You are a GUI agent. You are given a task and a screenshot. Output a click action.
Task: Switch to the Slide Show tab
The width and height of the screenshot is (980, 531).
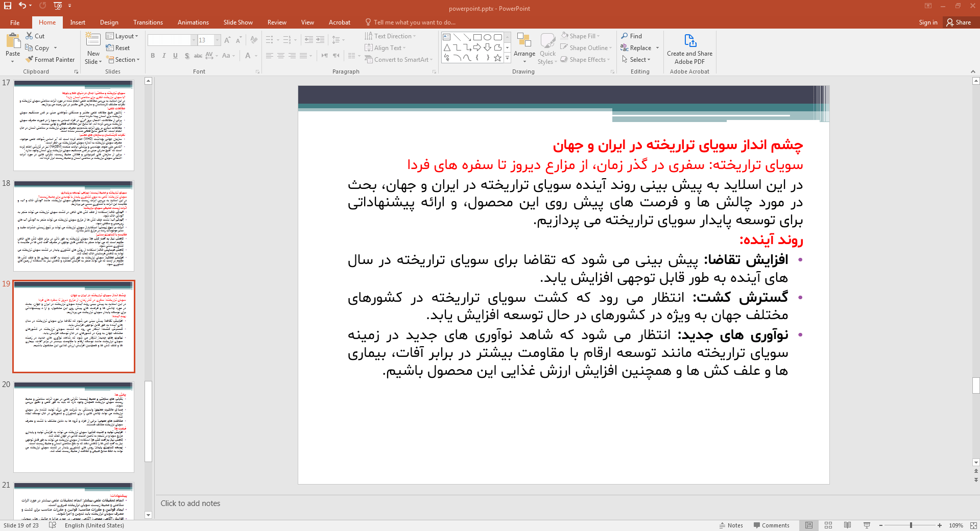click(238, 22)
